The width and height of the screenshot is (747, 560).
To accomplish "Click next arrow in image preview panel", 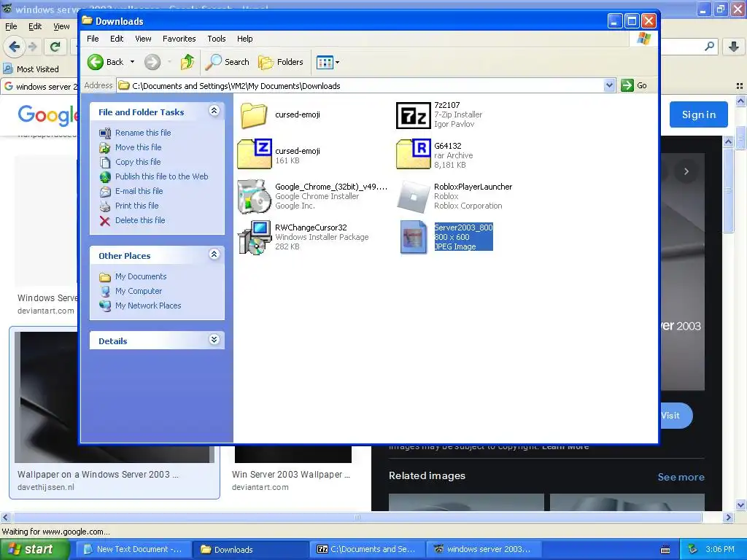I will coord(686,171).
